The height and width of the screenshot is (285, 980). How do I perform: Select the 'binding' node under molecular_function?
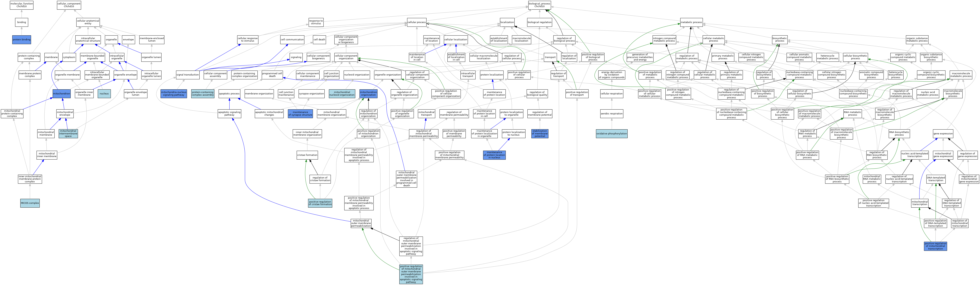click(22, 22)
